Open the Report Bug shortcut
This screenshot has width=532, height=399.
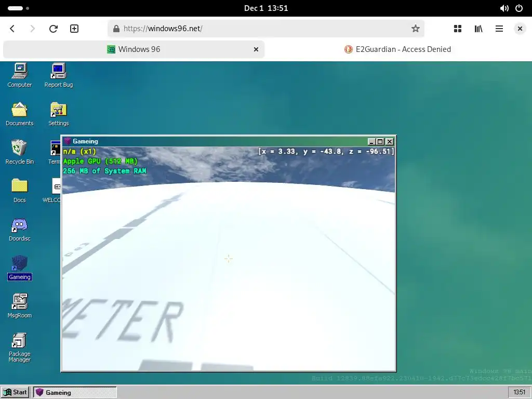pos(58,75)
